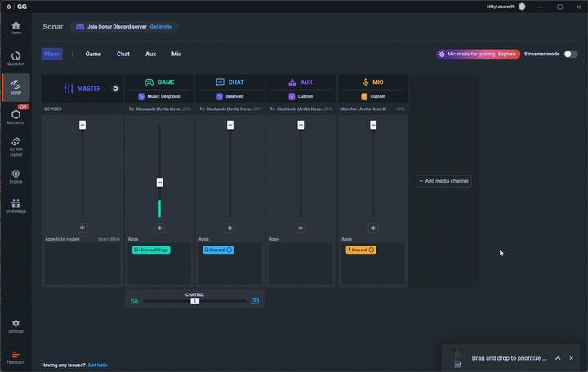Open QuickSet from the left sidebar
588x372 pixels.
pyautogui.click(x=16, y=59)
